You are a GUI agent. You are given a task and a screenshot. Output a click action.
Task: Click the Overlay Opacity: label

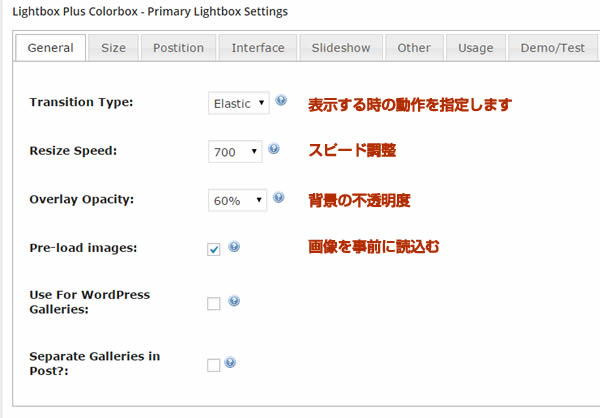[x=82, y=199]
